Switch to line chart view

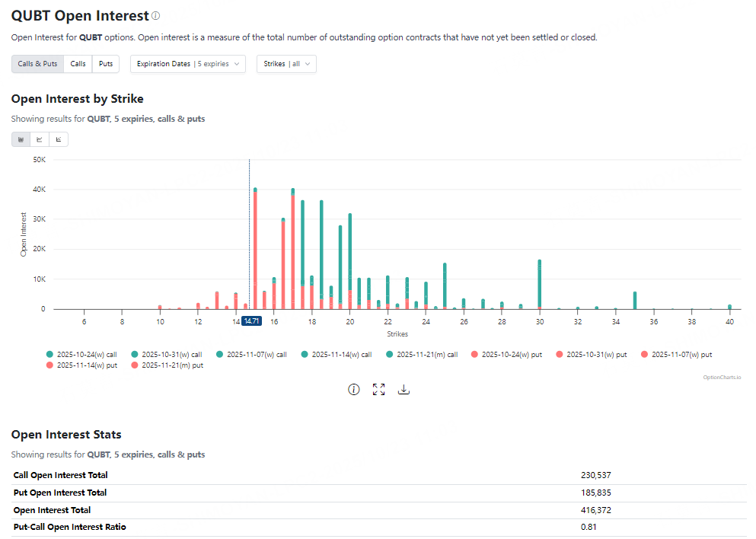click(x=39, y=139)
